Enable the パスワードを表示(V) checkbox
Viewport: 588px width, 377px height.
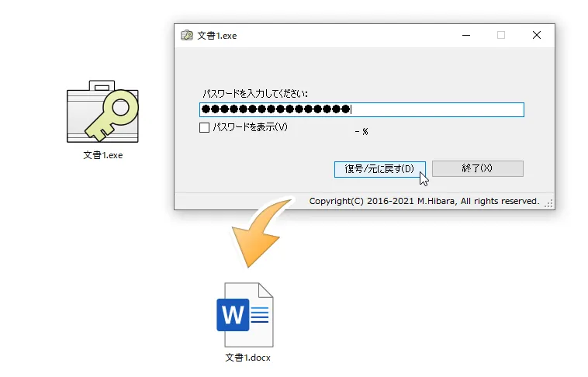[x=204, y=127]
